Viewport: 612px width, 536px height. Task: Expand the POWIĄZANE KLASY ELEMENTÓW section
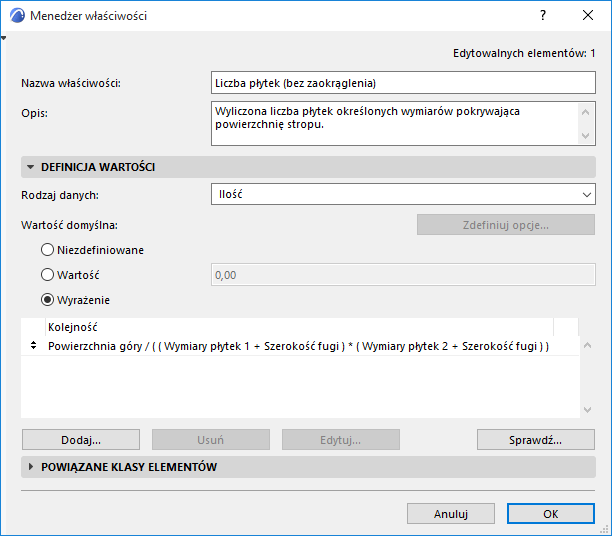(31, 467)
